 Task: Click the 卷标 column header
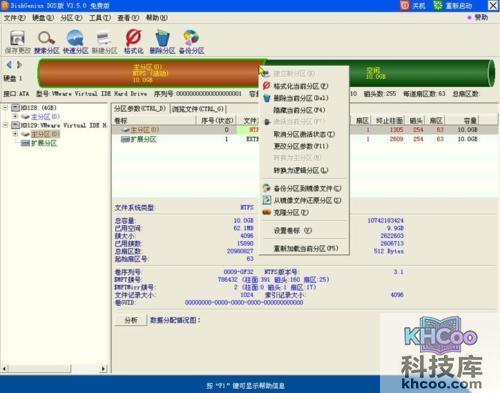pos(155,120)
